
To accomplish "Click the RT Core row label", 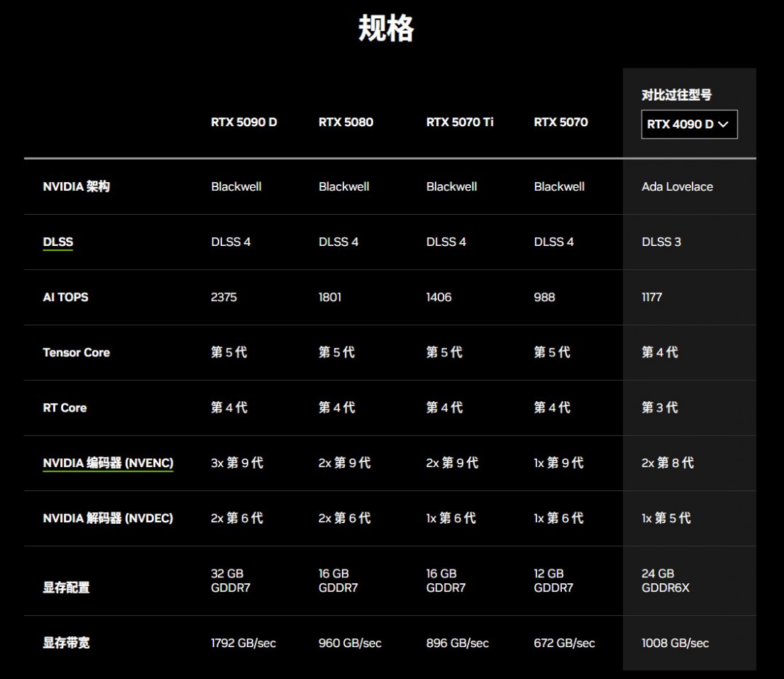I will [x=65, y=408].
